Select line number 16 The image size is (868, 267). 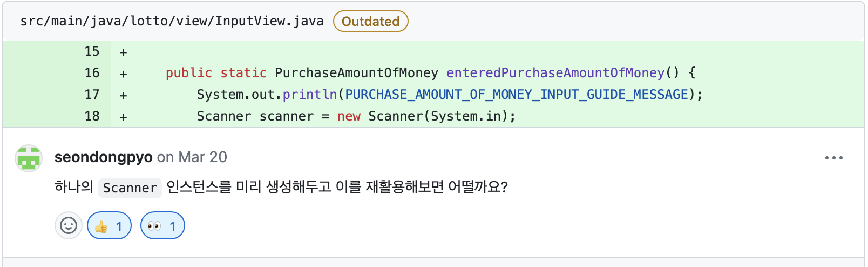pos(92,73)
